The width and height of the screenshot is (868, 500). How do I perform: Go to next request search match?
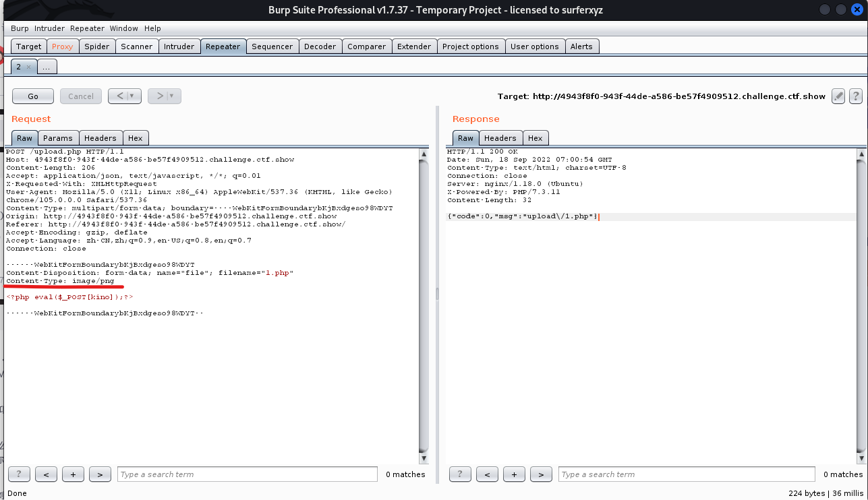[x=100, y=474]
